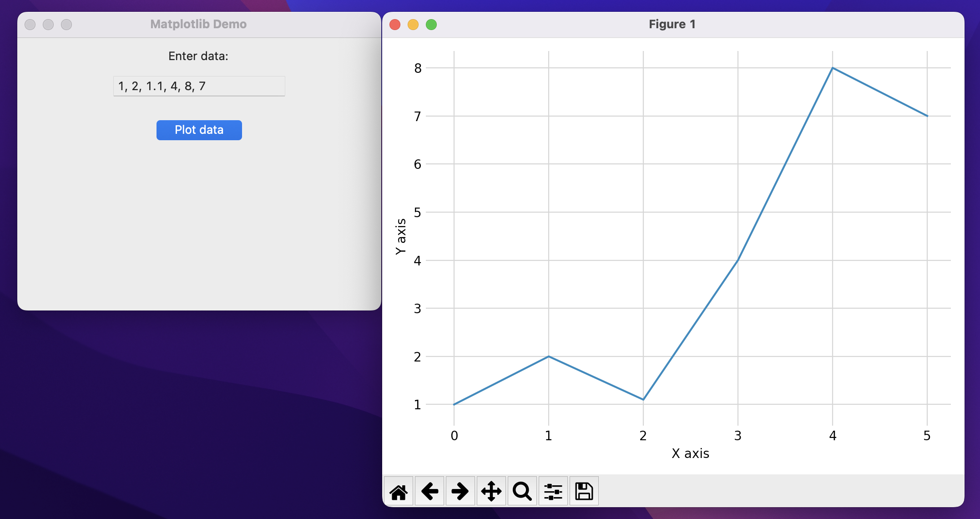Focus the Enter data input field

pyautogui.click(x=199, y=86)
